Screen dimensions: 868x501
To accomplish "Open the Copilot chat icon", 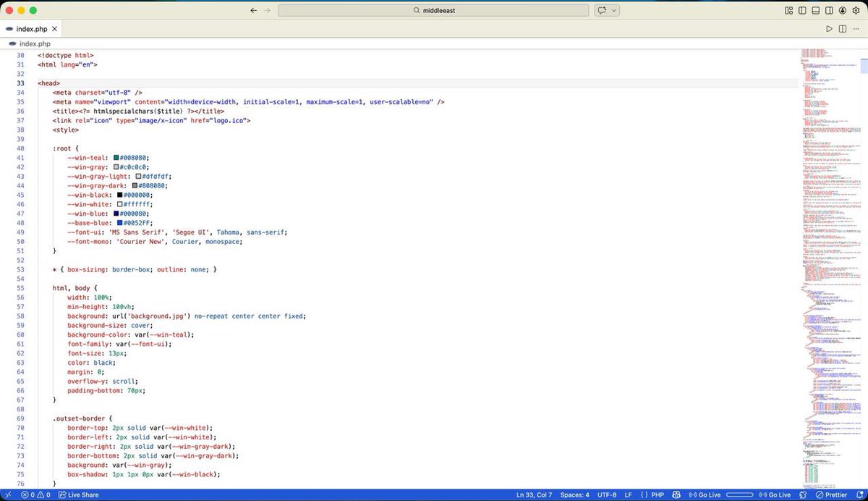I will (x=602, y=11).
